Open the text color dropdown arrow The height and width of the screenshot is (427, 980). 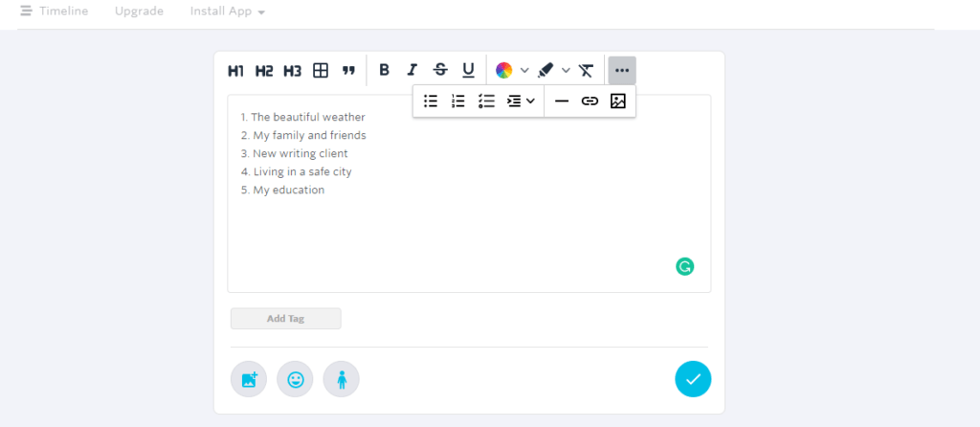pos(524,70)
